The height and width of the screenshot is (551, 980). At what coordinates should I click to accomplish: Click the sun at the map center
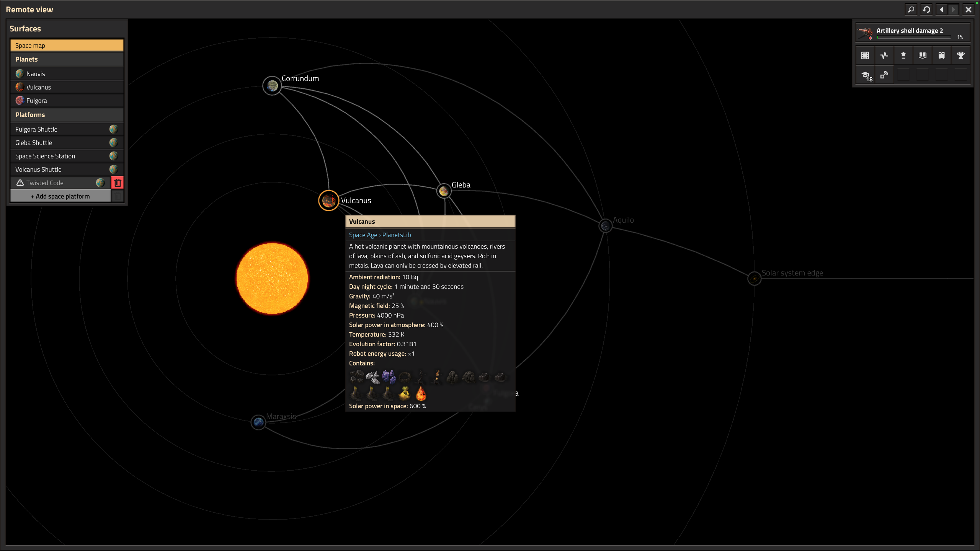click(272, 279)
